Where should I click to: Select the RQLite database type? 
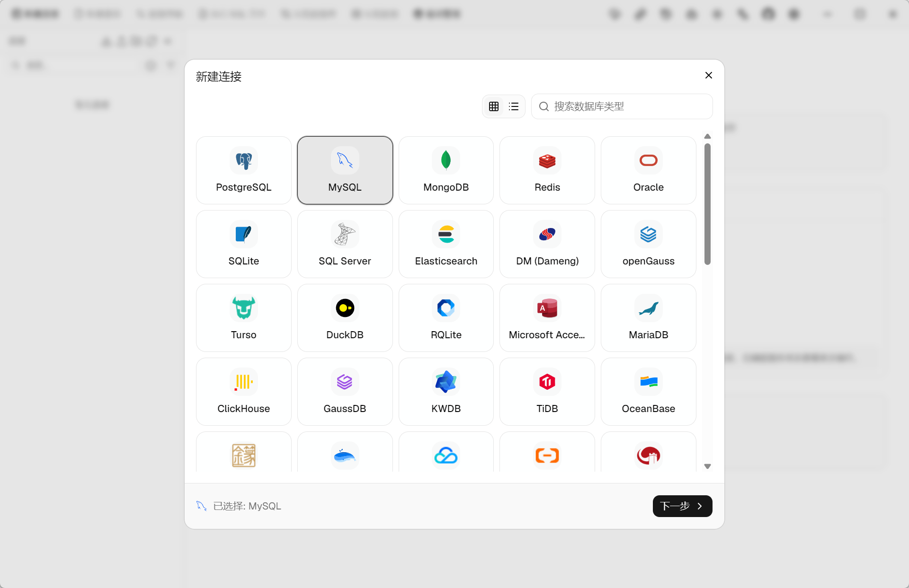pyautogui.click(x=446, y=318)
